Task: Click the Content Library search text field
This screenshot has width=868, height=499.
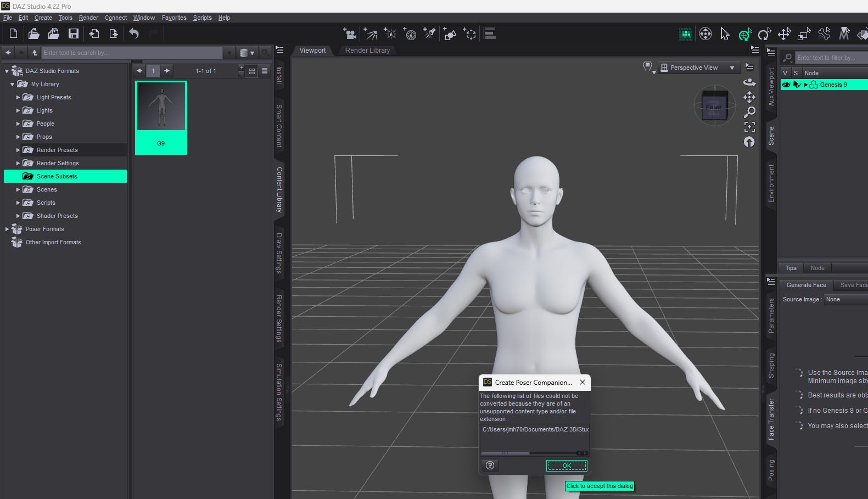Action: (132, 53)
